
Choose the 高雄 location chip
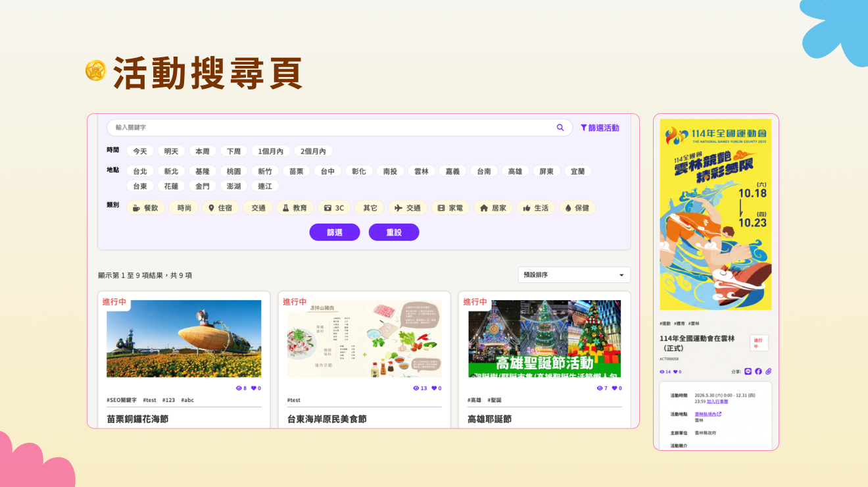click(515, 171)
